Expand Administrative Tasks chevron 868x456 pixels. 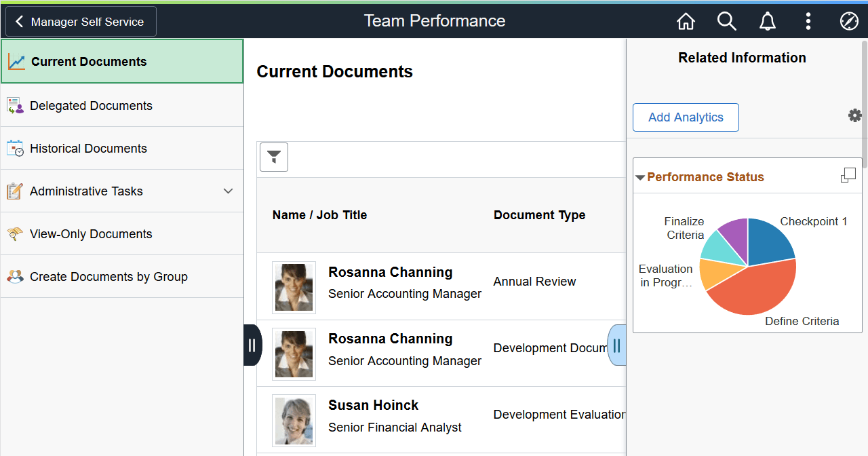coord(228,191)
